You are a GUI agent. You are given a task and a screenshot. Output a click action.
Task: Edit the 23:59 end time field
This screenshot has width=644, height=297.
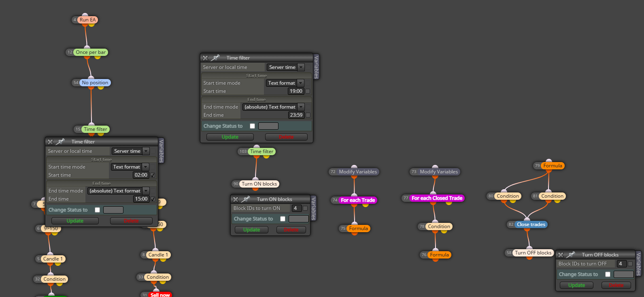[296, 115]
